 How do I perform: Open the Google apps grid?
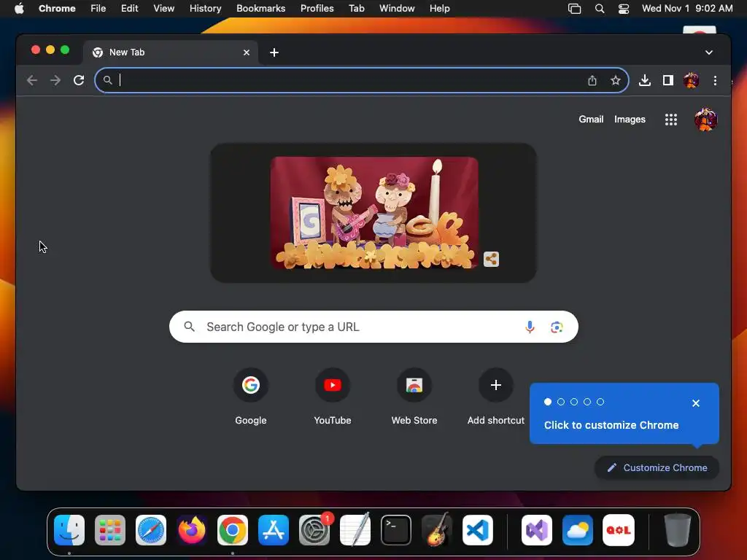[671, 120]
